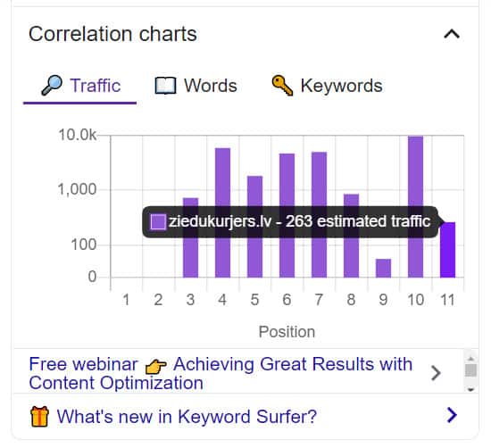This screenshot has width=491, height=448.
Task: Click the golden key Keywords icon
Action: (282, 85)
